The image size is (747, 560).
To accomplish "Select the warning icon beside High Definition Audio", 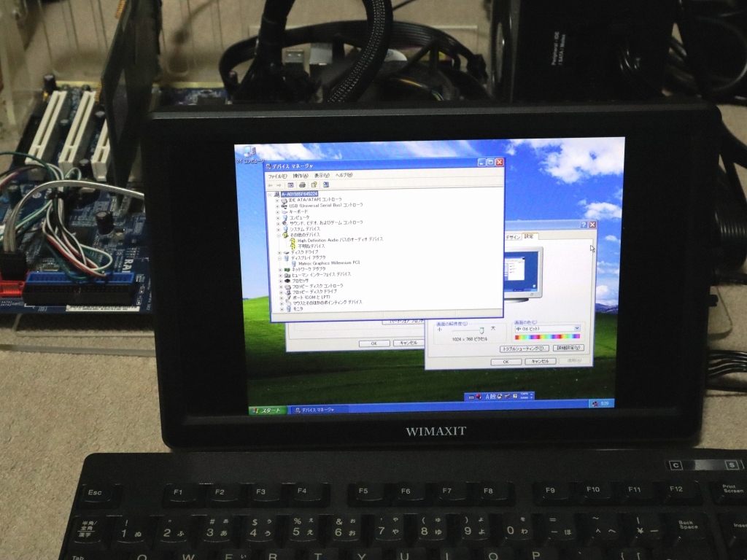I will [293, 241].
